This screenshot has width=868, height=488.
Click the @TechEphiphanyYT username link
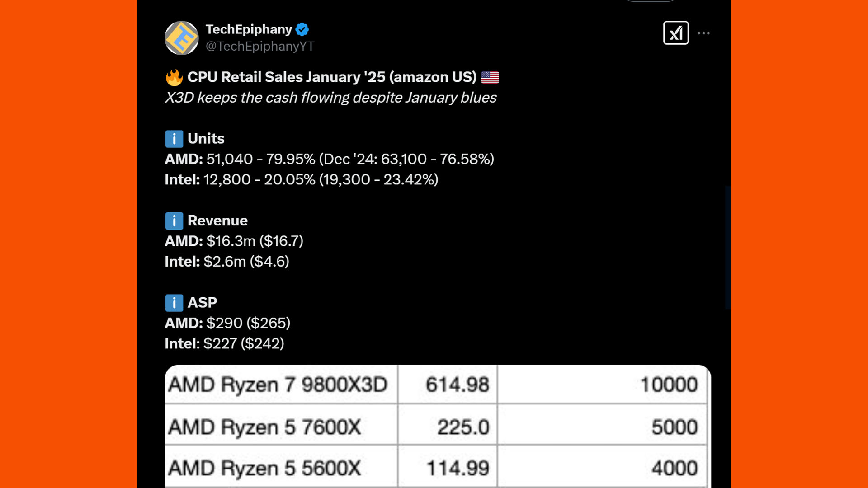pos(260,46)
